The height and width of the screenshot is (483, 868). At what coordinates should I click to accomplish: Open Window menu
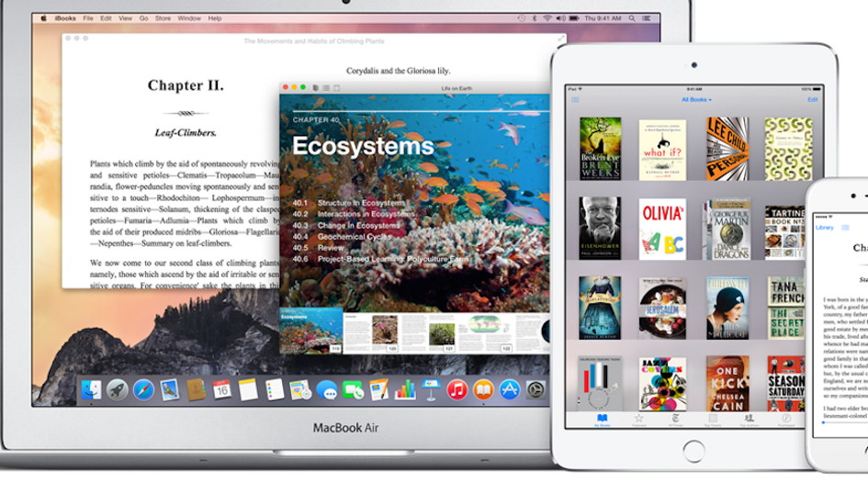[189, 18]
